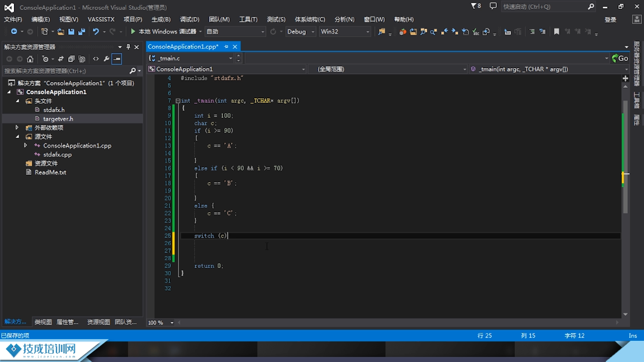
Task: Click the editor horizontal scrollbar track
Action: click(399, 322)
